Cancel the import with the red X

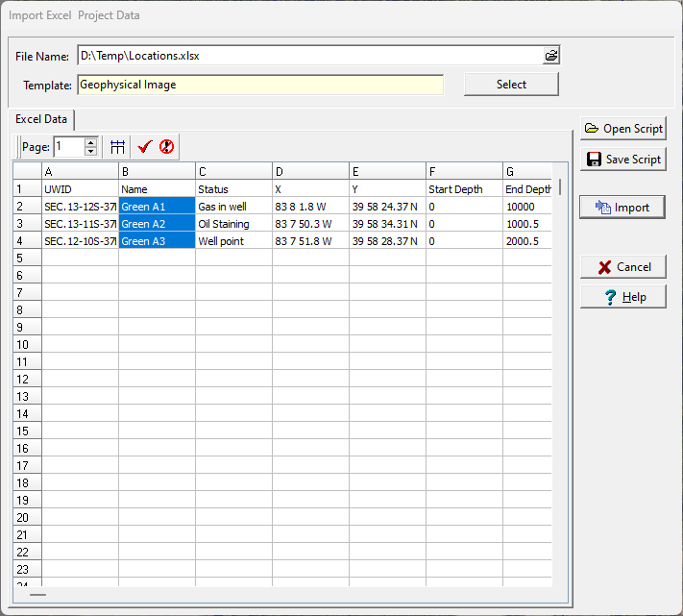point(622,267)
